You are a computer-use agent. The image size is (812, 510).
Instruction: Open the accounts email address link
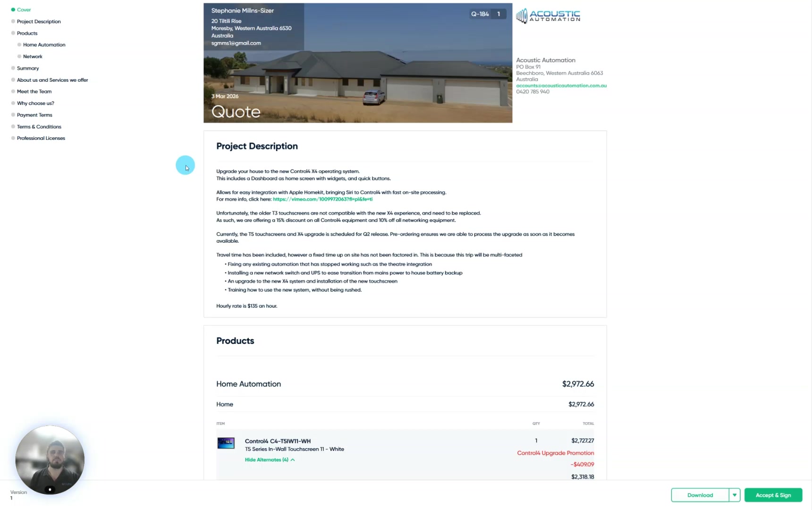(561, 85)
